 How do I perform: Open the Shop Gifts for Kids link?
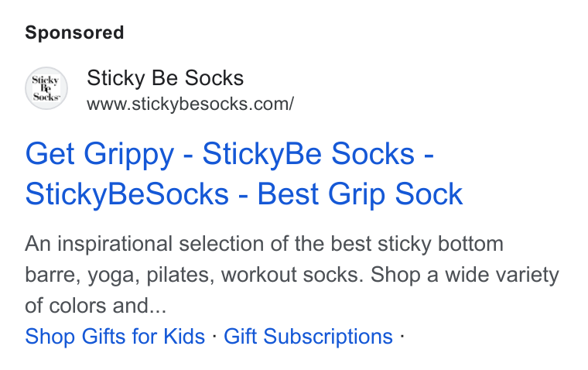115,336
